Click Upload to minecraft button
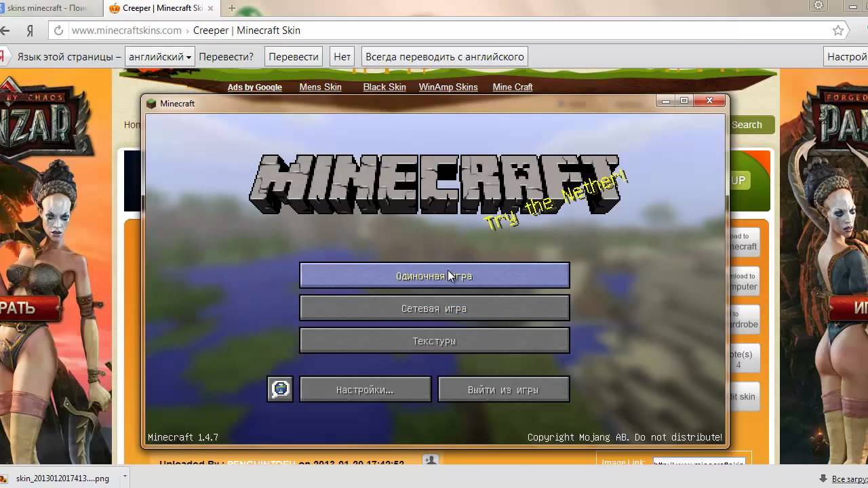The image size is (868, 488). [743, 242]
